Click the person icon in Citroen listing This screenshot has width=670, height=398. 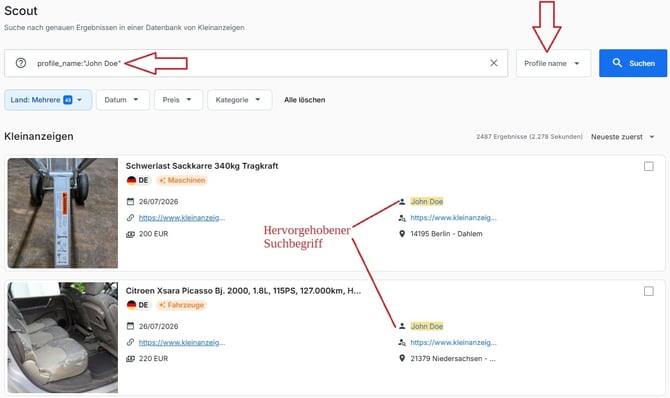click(402, 326)
